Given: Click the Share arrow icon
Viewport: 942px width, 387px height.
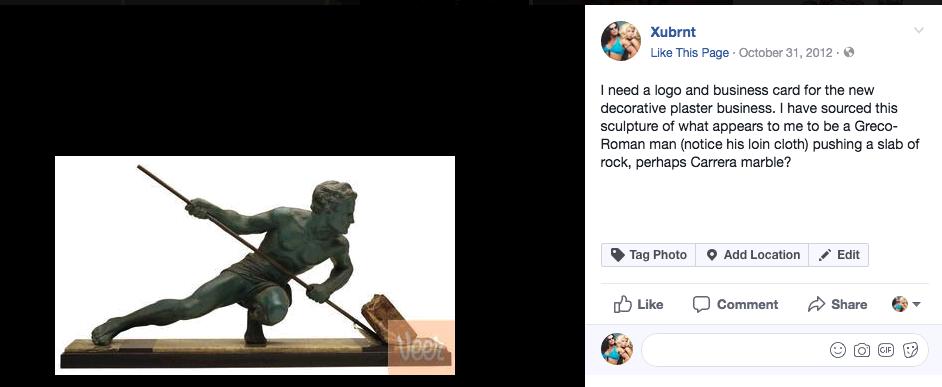Looking at the screenshot, I should 816,305.
